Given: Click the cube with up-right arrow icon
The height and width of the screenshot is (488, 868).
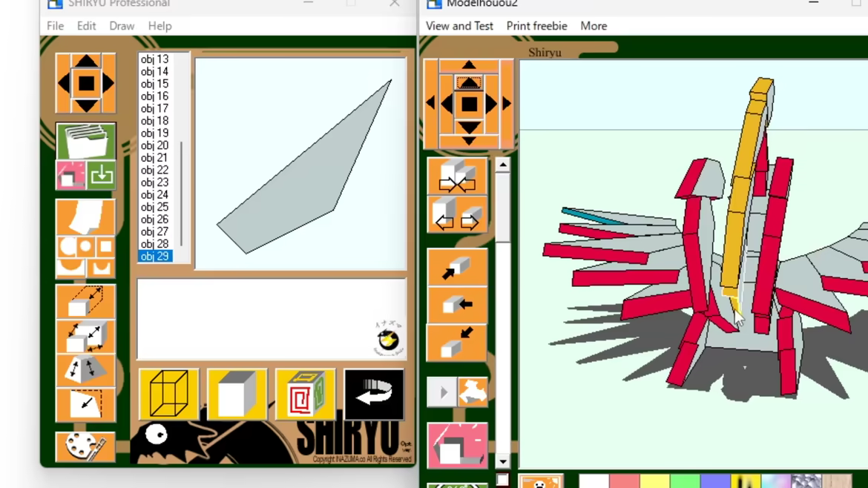Looking at the screenshot, I should coord(457,268).
